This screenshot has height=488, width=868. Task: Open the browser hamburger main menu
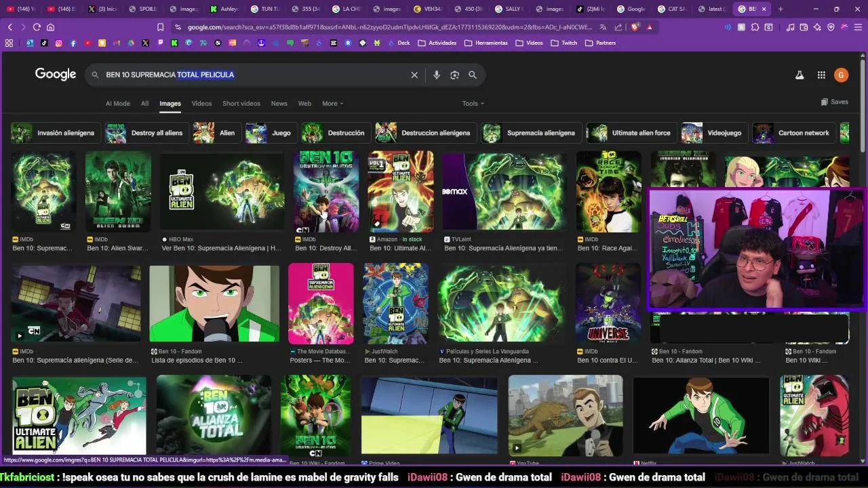click(858, 27)
